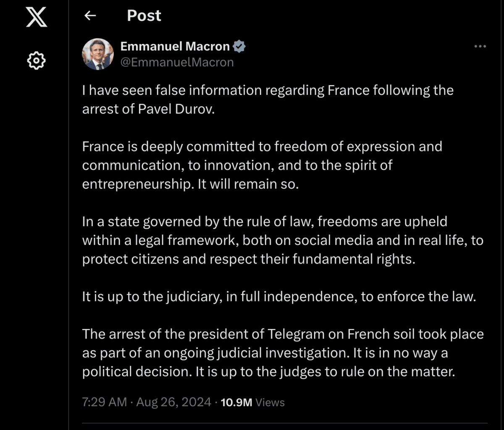Click the X logo icon
Viewport: 504px width, 430px height.
37,16
